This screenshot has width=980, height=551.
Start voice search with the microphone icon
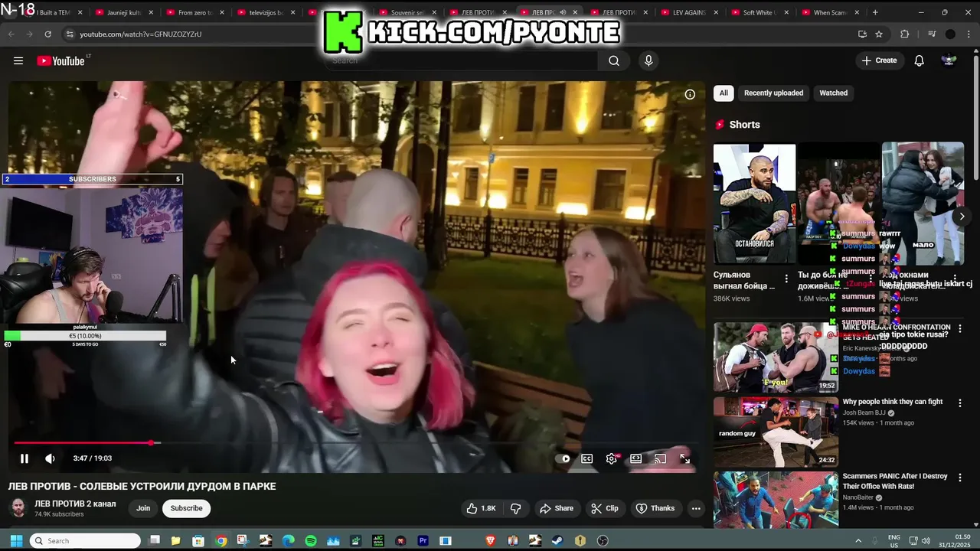648,60
